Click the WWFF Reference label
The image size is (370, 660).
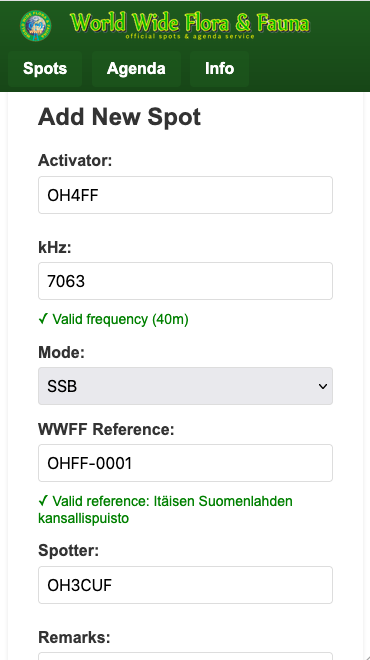(106, 429)
